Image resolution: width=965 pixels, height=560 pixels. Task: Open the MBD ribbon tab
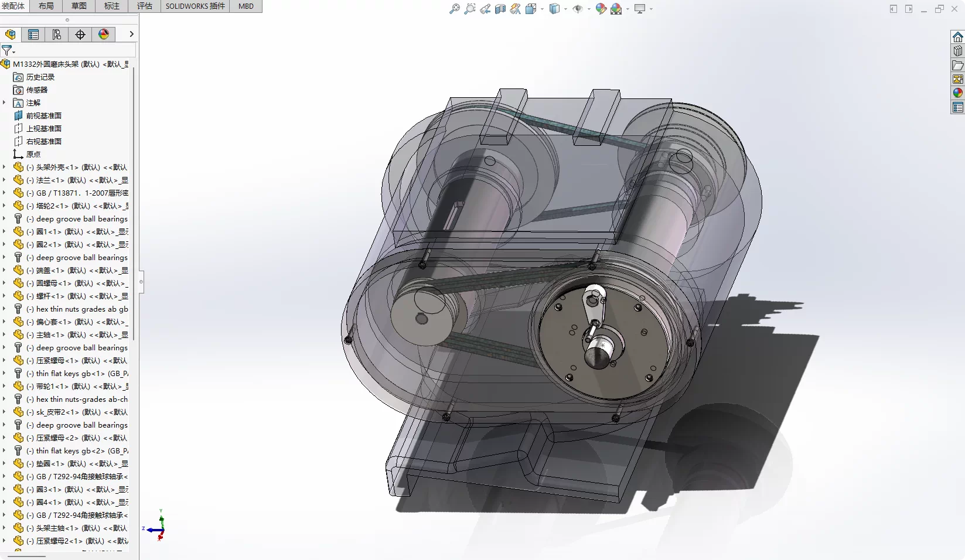pos(246,6)
